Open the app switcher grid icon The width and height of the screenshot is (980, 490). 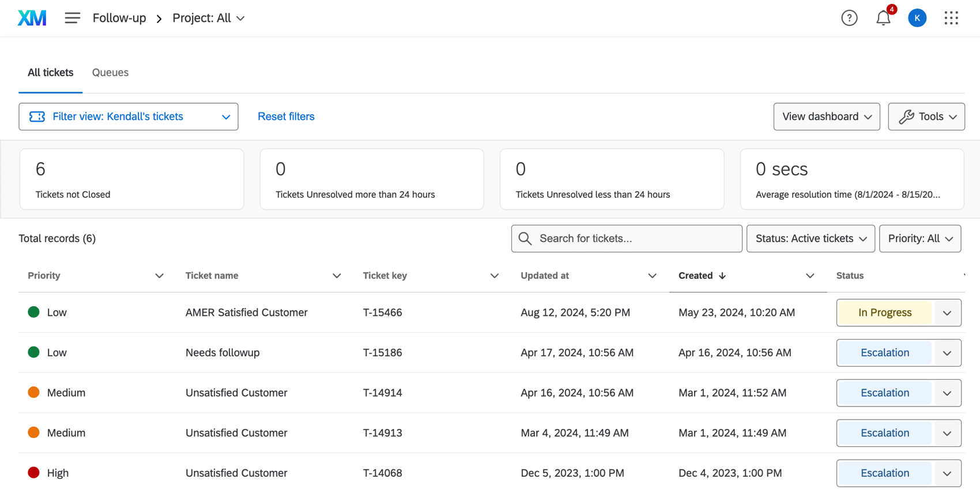pyautogui.click(x=951, y=18)
